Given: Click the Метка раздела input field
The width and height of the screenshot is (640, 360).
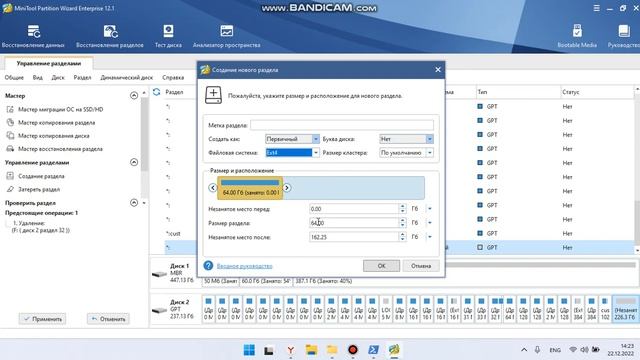Looking at the screenshot, I should (342, 125).
